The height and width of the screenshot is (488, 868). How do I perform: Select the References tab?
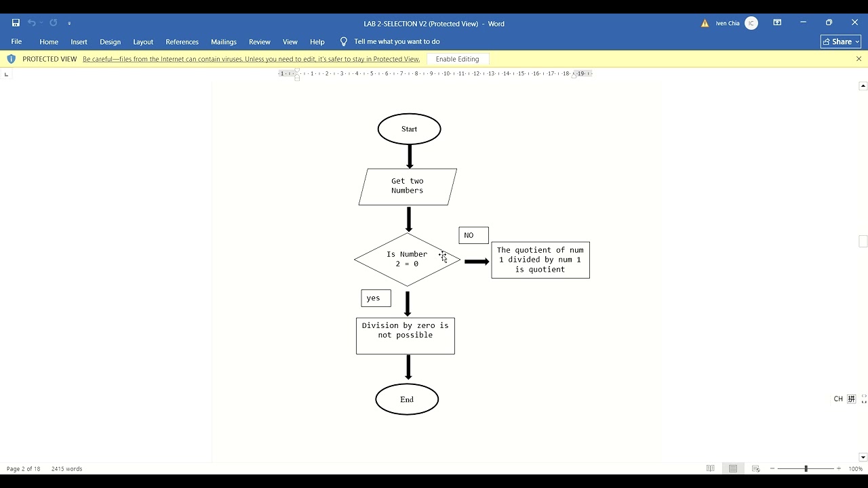pos(182,42)
